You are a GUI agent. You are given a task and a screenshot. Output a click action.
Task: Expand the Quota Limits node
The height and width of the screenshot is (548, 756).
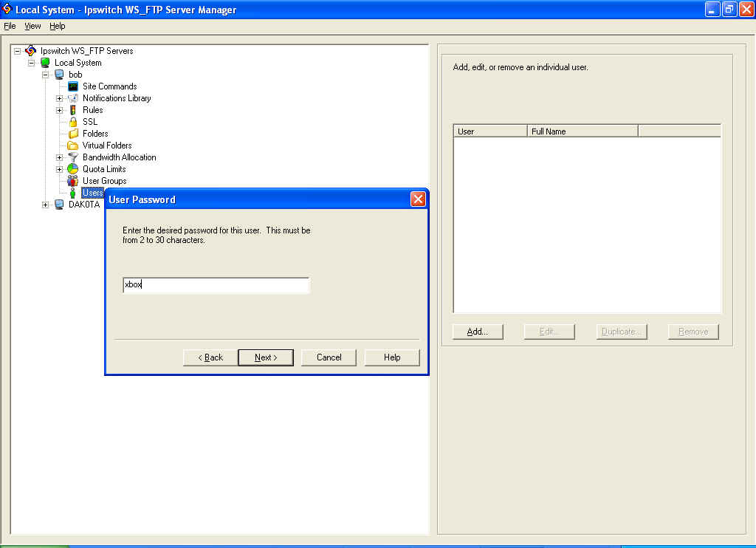tap(59, 169)
